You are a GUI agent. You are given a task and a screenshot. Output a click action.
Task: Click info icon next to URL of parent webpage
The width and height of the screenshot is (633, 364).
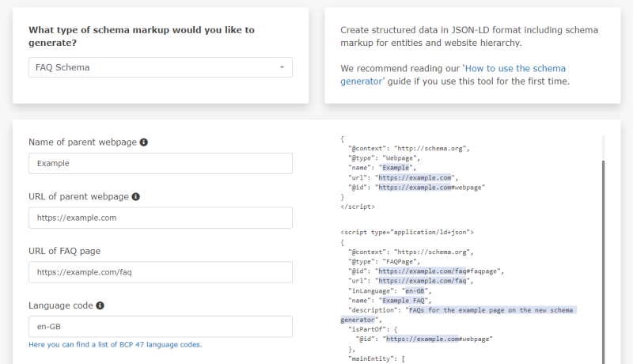(135, 196)
